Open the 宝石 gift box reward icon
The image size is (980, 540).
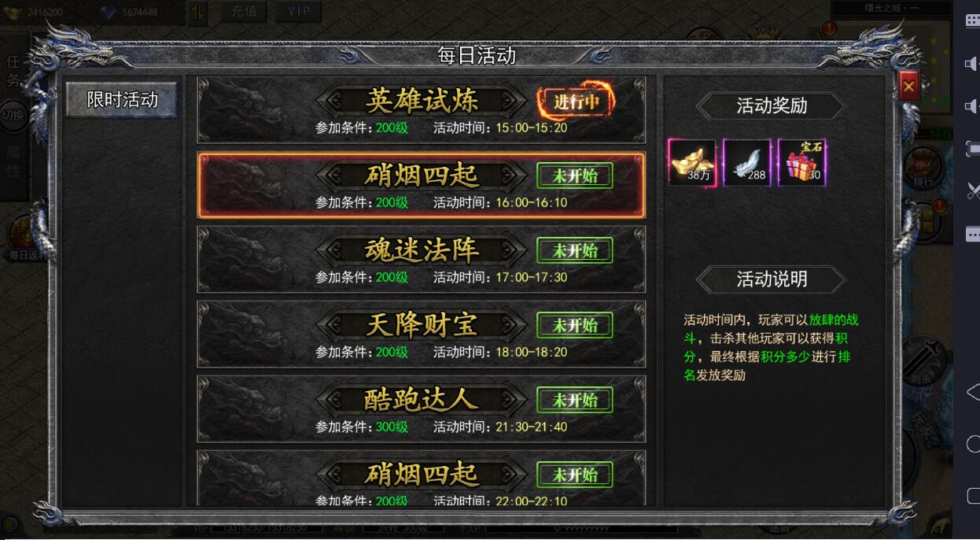tap(802, 162)
